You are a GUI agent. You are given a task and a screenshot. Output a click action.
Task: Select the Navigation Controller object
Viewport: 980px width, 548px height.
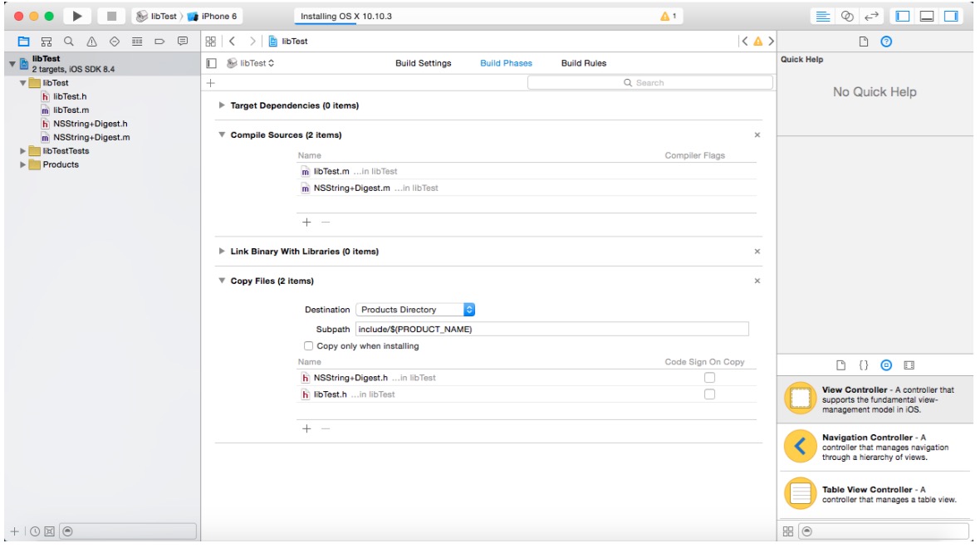pyautogui.click(x=875, y=447)
